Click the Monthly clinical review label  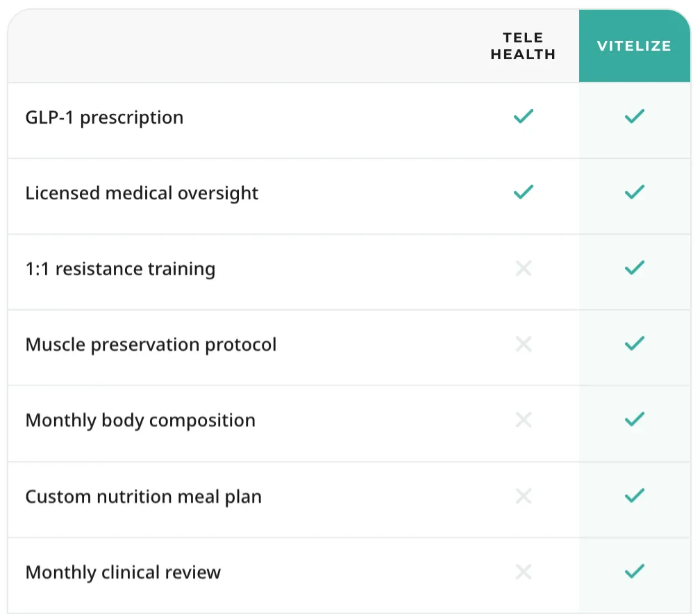click(123, 573)
